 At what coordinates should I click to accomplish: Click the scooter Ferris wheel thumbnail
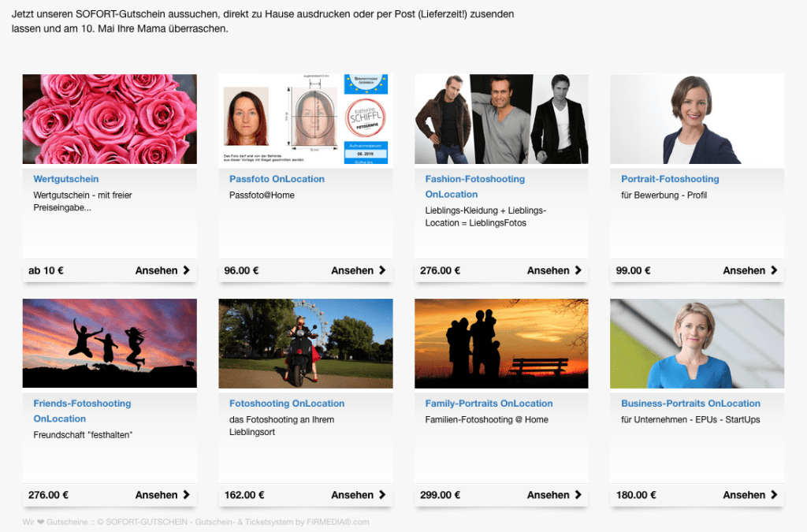[305, 344]
